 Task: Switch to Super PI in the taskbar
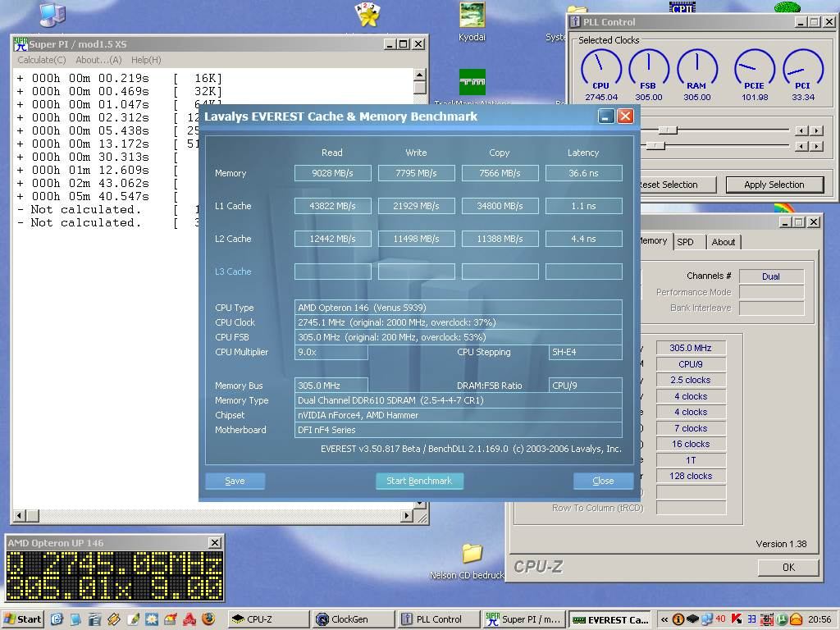523,619
